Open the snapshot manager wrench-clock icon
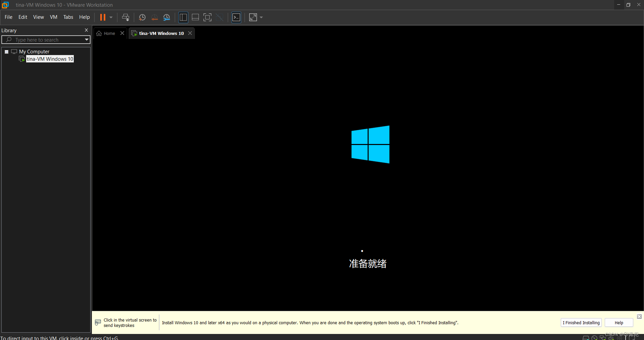The width and height of the screenshot is (644, 340). pyautogui.click(x=166, y=17)
